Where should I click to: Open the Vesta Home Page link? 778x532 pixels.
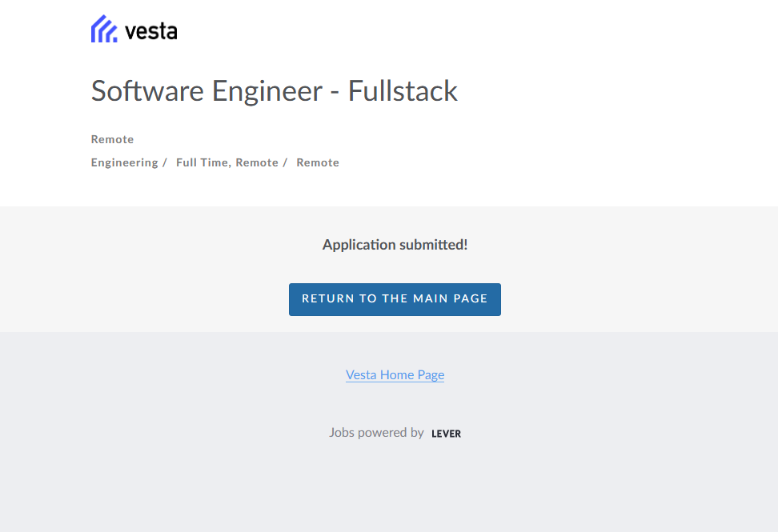click(x=395, y=374)
